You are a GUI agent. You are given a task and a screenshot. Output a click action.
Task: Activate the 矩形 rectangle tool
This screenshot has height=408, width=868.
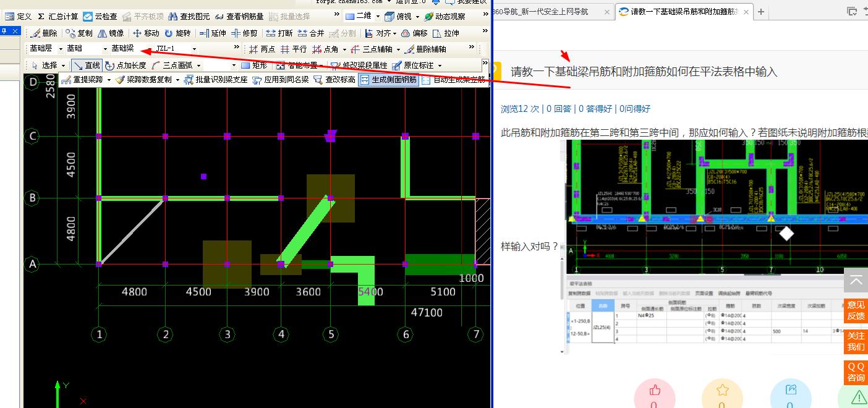[254, 66]
